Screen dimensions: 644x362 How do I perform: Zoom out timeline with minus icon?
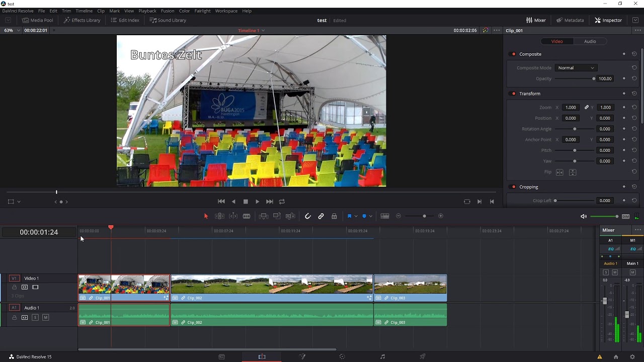pyautogui.click(x=398, y=216)
